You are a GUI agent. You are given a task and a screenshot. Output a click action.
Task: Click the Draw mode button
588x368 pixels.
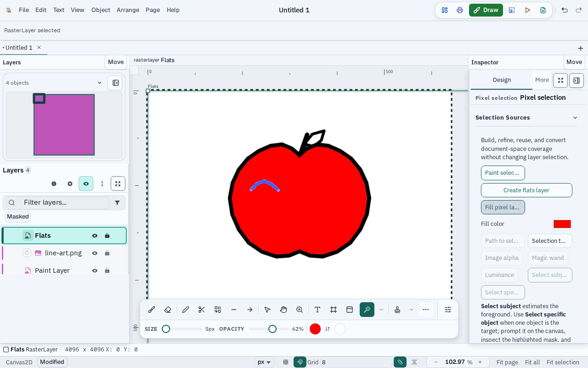(x=486, y=10)
